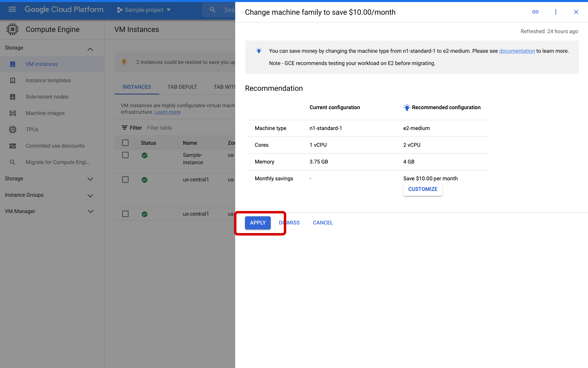
Task: Sort by the Status column header
Action: click(x=148, y=143)
